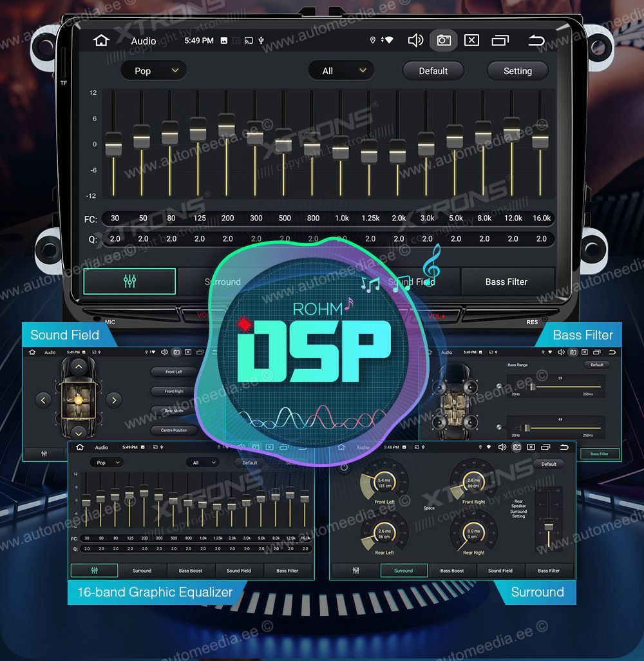Tap the volume icon in Surround window
This screenshot has width=644, height=661.
pyautogui.click(x=502, y=447)
